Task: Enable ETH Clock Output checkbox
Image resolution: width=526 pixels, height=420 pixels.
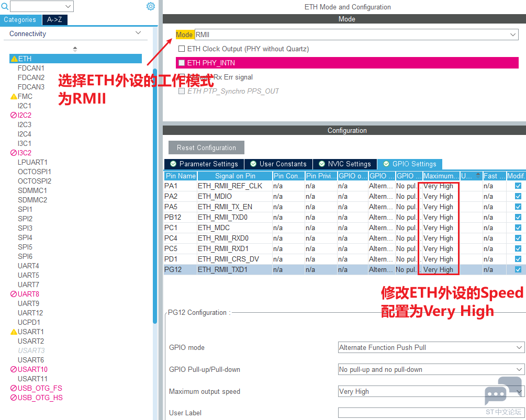Action: 182,49
